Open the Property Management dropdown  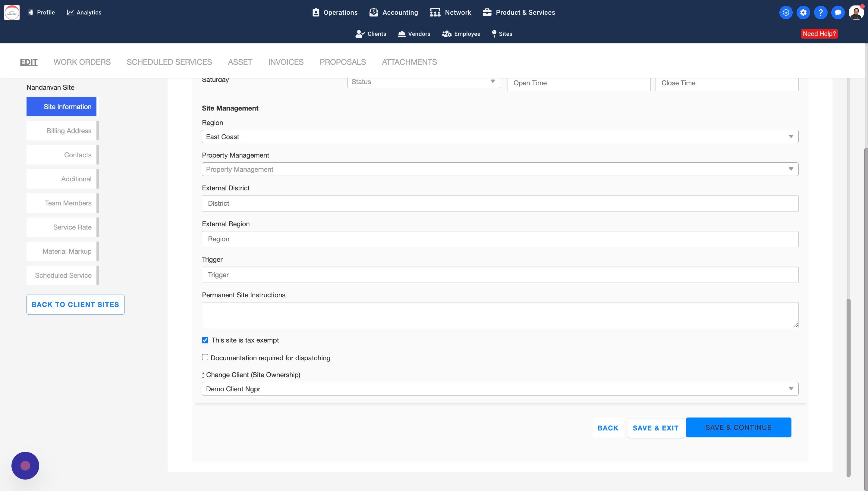point(500,169)
